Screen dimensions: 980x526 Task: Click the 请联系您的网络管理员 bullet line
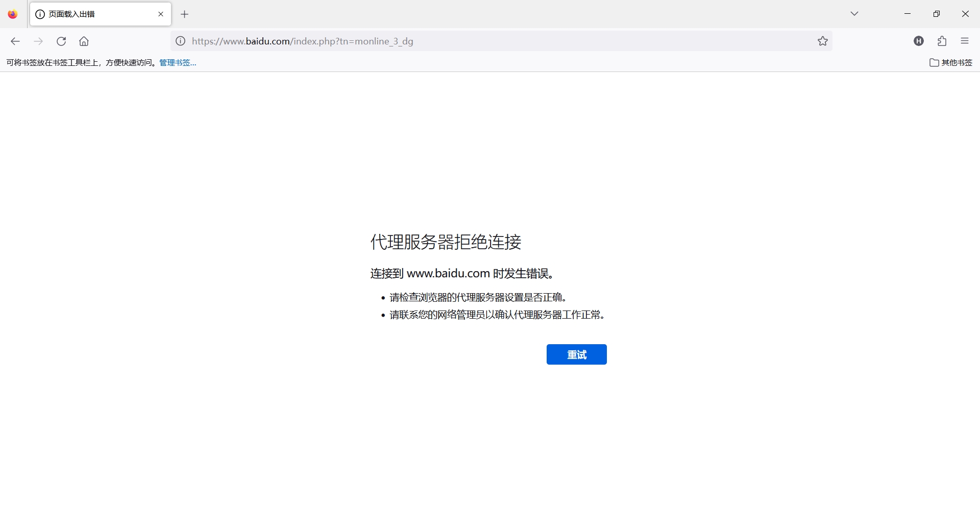click(498, 315)
